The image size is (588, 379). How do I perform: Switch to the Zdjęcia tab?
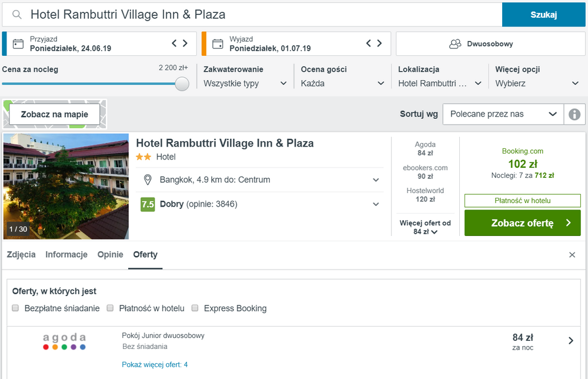point(21,254)
